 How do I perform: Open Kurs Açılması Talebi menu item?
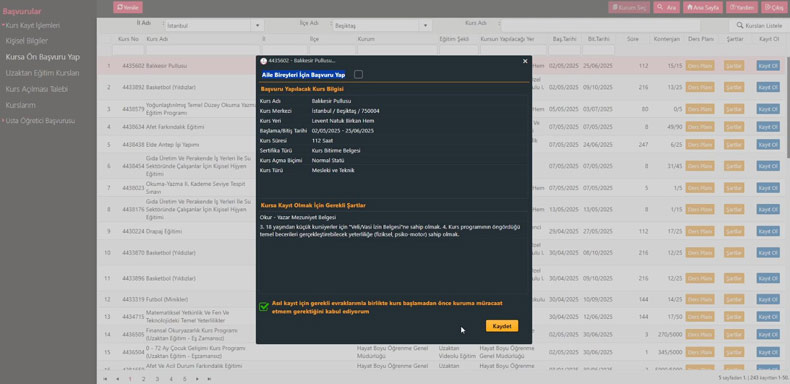tap(36, 89)
